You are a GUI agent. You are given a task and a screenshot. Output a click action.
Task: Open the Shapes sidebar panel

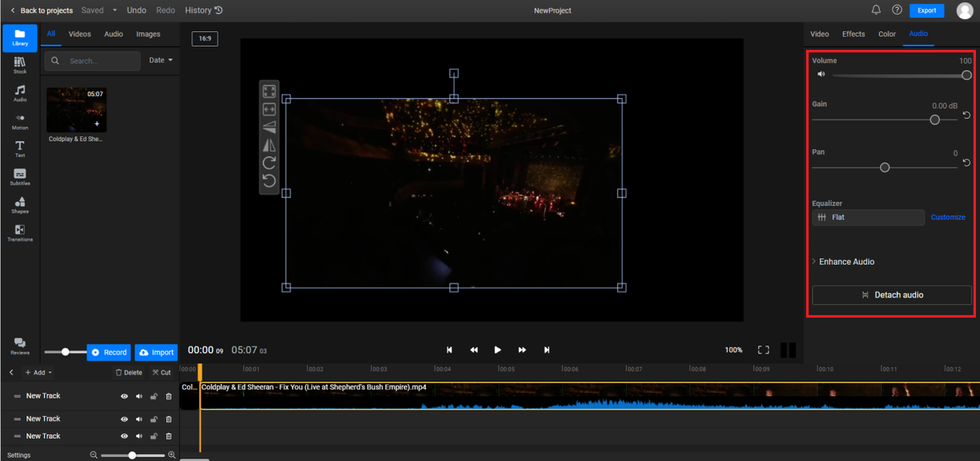coord(20,204)
